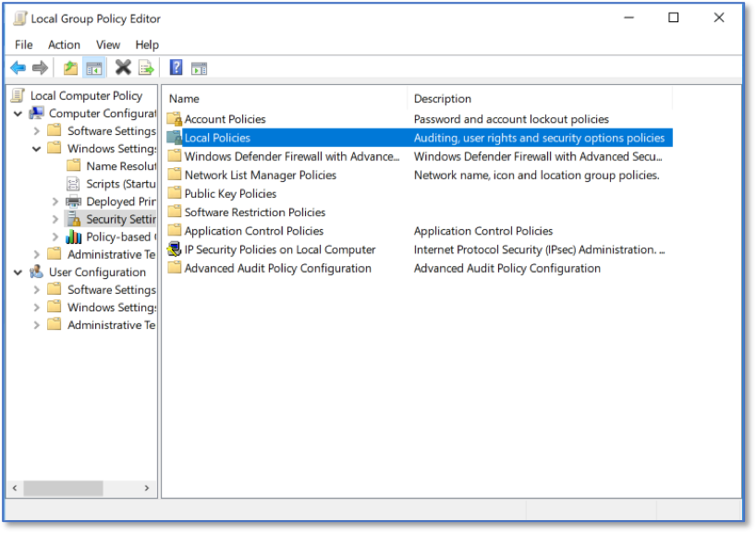Go back with the blue Back arrow
The image size is (756, 533).
pos(18,68)
